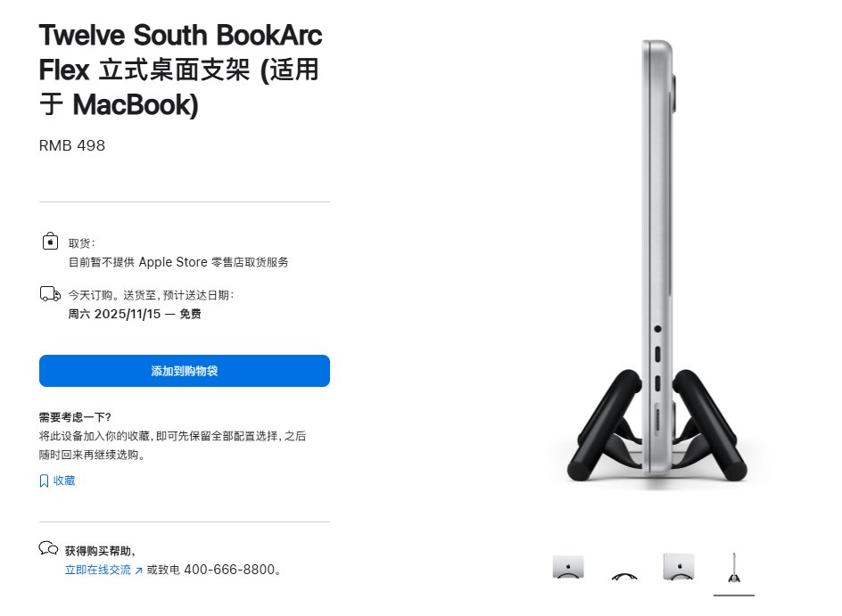Viewport: 842px width, 616px height.
Task: Select the first thumbnail, wide silver MacBook
Action: [x=568, y=568]
